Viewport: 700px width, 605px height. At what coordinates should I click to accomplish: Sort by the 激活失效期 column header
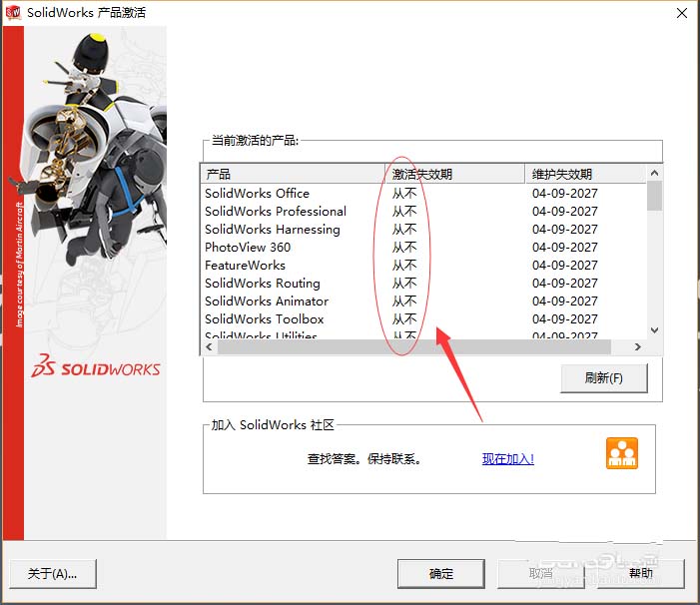(455, 174)
